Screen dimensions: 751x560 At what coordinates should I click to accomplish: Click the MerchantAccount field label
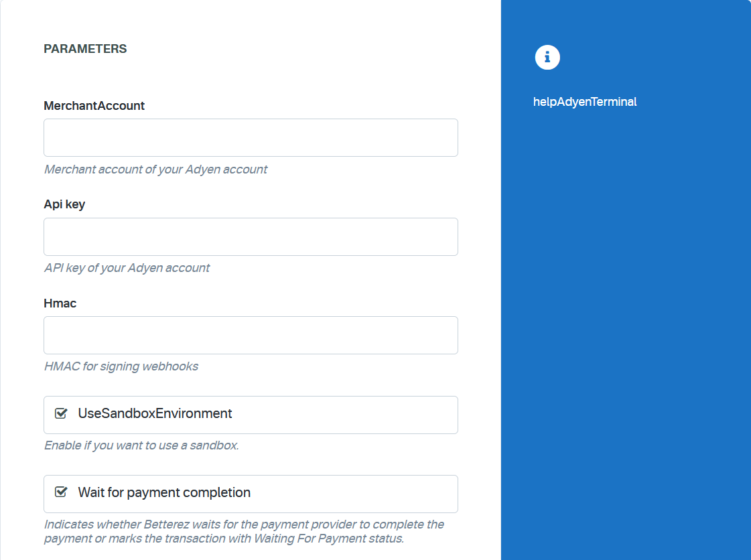pos(94,106)
